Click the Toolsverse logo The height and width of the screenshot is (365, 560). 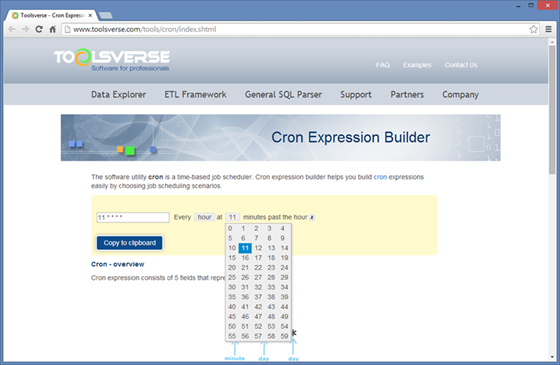pos(112,60)
